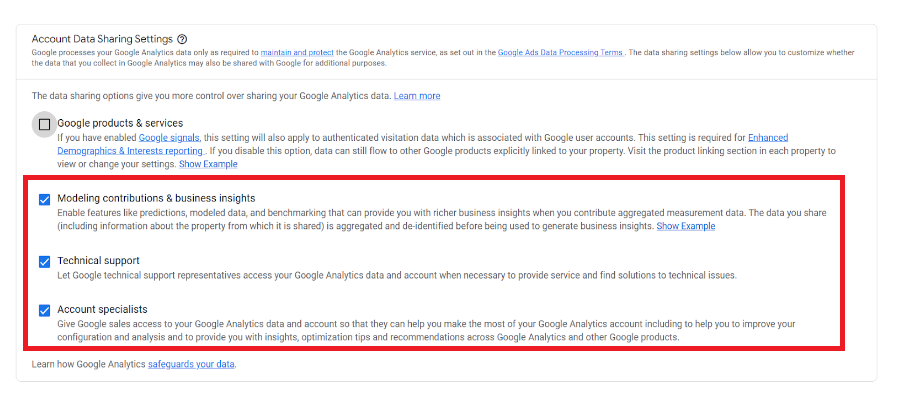Show Example under Google products & services
The height and width of the screenshot is (403, 898).
(208, 164)
